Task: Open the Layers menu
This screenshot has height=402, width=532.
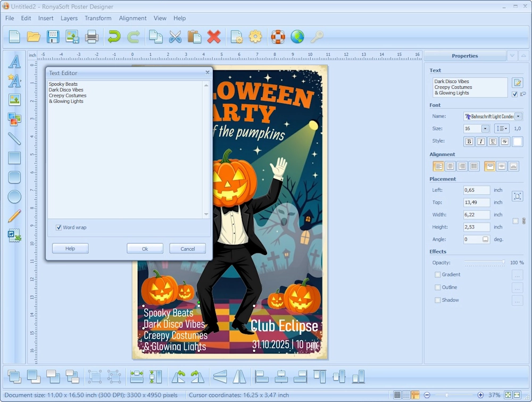Action: point(69,18)
